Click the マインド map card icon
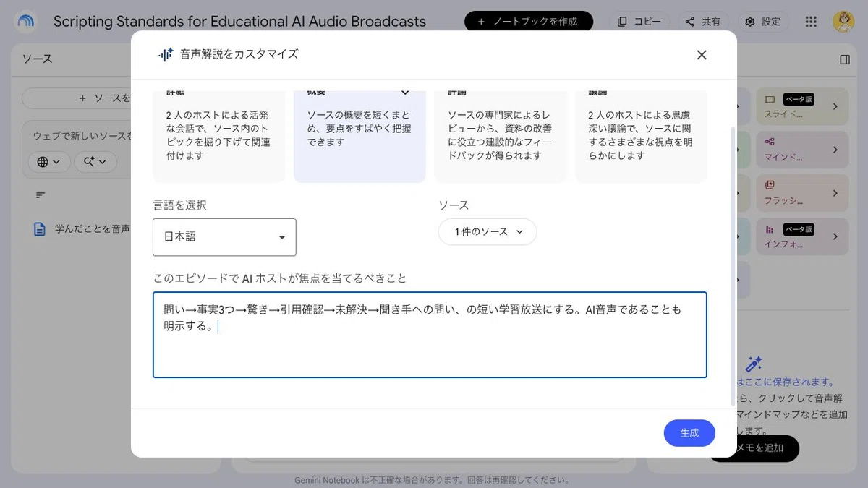The width and height of the screenshot is (868, 488). tap(770, 142)
